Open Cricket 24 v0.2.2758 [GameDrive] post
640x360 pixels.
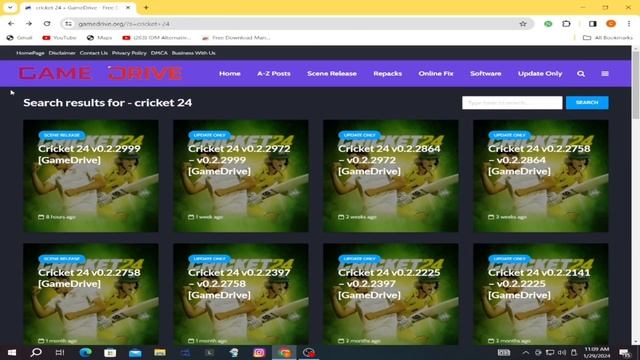click(89, 278)
